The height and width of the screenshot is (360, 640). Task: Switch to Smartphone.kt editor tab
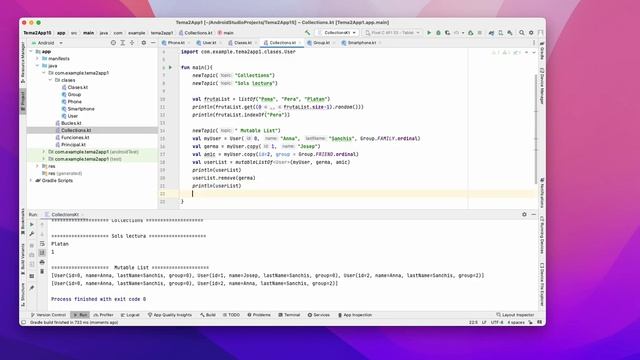[361, 43]
